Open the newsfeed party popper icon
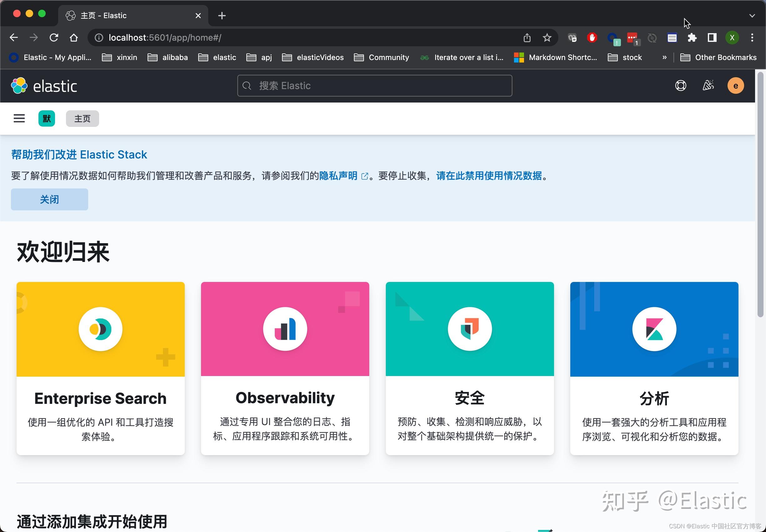 pyautogui.click(x=708, y=86)
